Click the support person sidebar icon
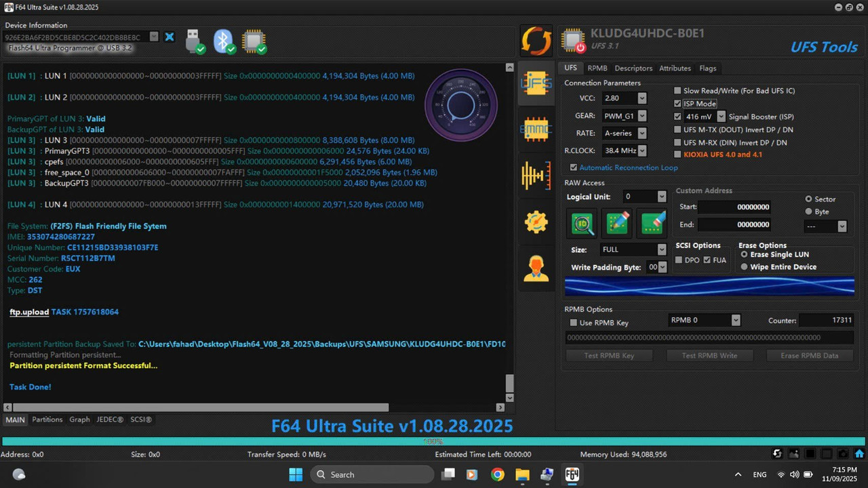Image resolution: width=868 pixels, height=488 pixels. tap(536, 268)
